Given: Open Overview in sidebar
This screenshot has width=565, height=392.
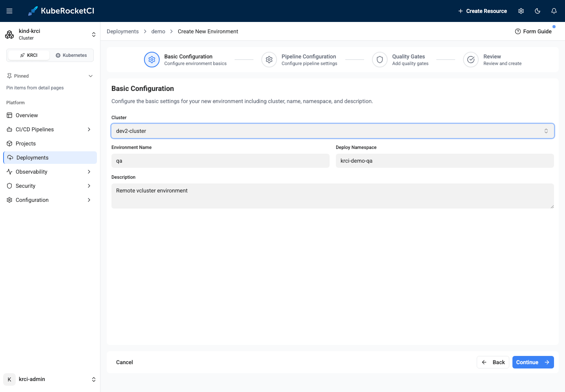Looking at the screenshot, I should click(50, 115).
